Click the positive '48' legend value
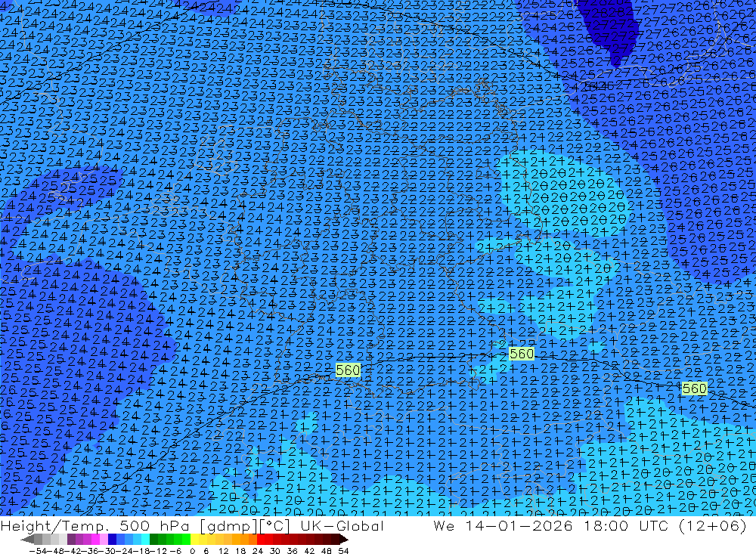Viewport: 756px width, 554px height. click(x=327, y=551)
